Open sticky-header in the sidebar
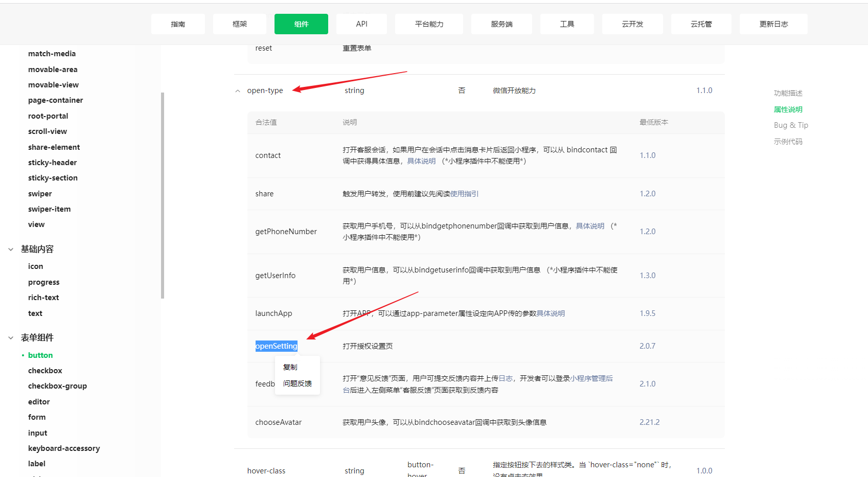 52,163
